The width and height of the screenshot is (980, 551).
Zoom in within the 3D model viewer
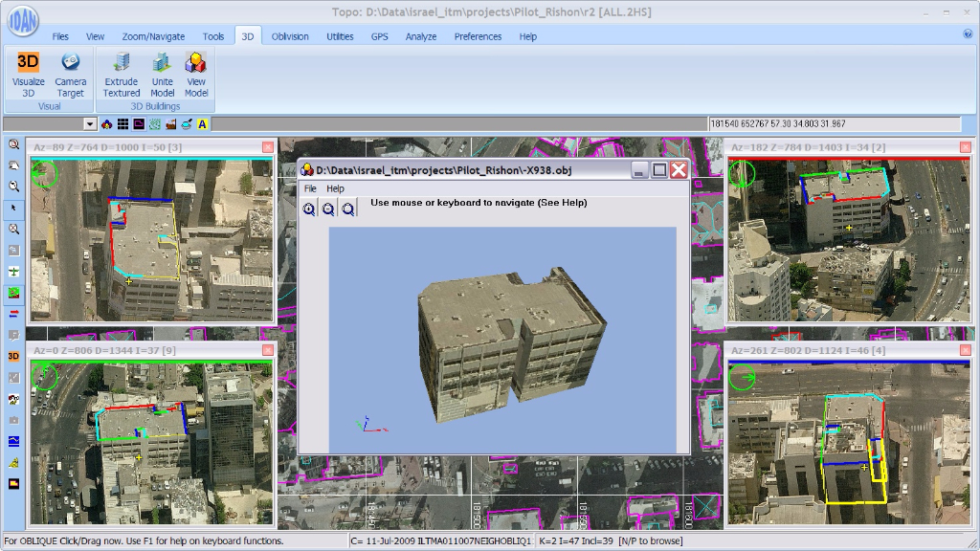309,209
